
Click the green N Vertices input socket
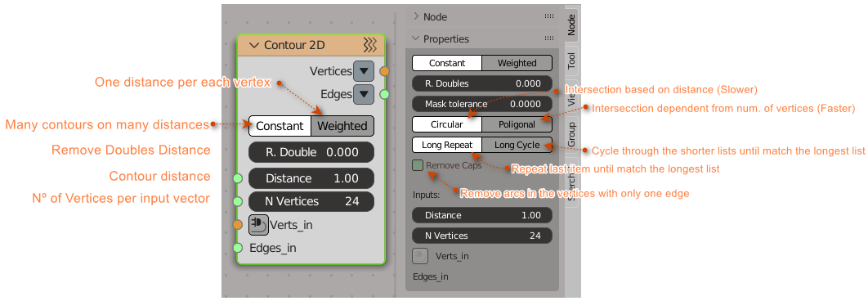point(238,201)
